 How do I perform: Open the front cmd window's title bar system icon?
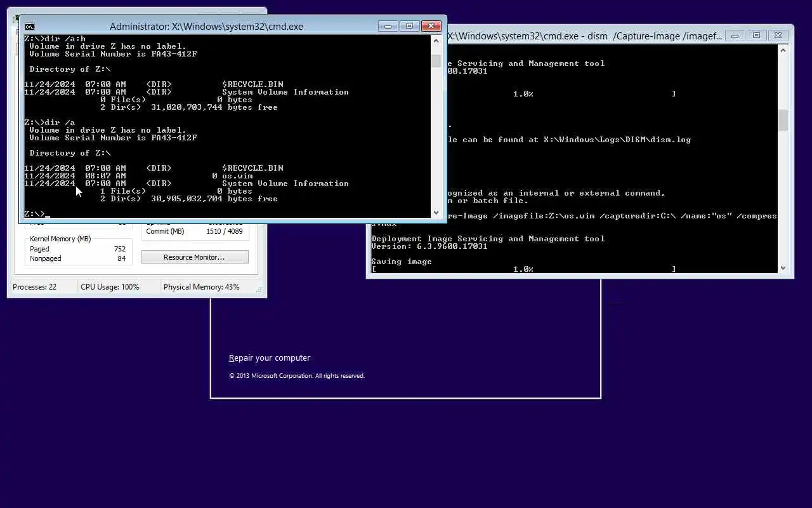pos(29,26)
